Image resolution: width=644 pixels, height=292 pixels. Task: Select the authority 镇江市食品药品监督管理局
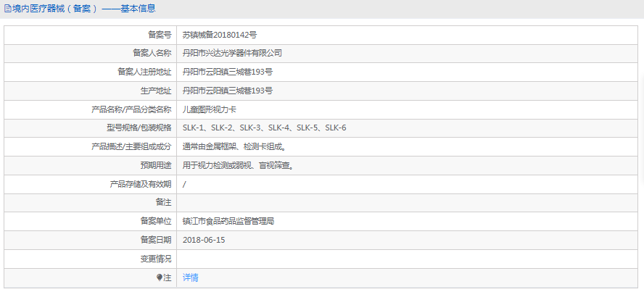228,222
